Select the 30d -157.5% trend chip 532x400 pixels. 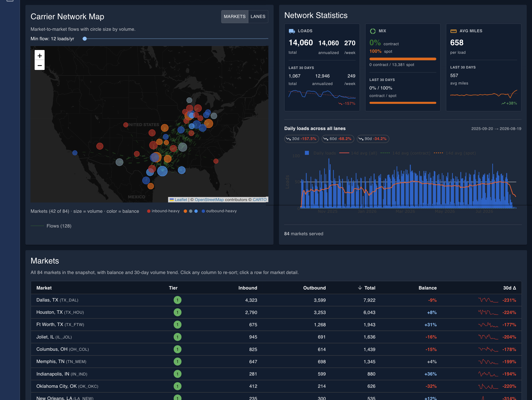(x=302, y=139)
